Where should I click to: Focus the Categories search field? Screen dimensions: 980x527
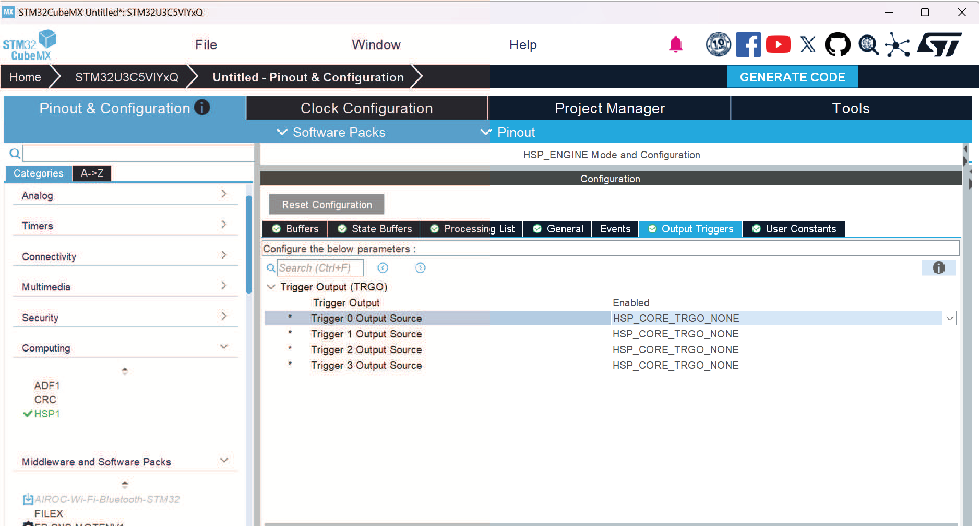138,153
